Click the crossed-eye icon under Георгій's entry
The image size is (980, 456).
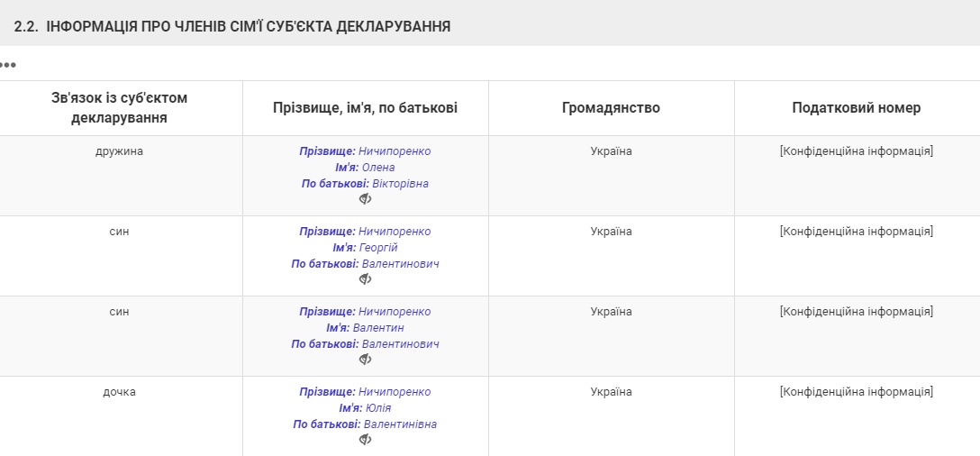point(365,279)
